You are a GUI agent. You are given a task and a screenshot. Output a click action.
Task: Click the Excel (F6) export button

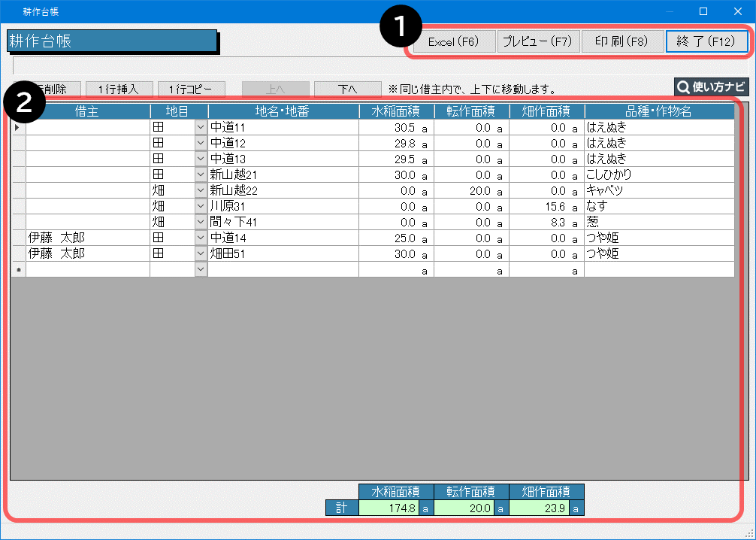(x=453, y=41)
